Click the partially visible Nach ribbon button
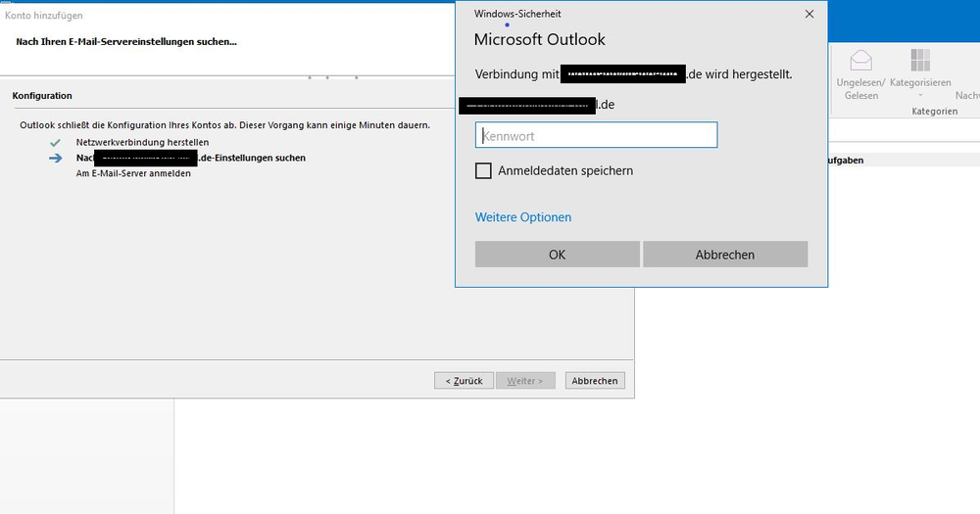 (x=967, y=96)
